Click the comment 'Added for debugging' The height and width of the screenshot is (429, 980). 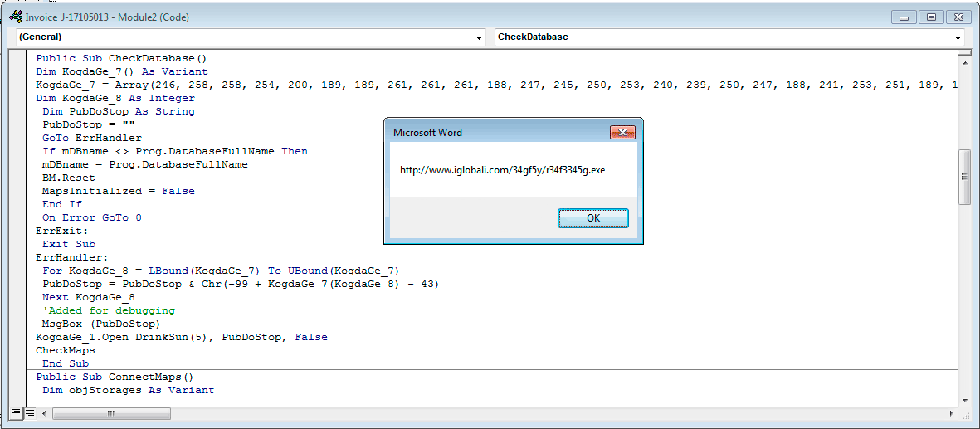109,310
